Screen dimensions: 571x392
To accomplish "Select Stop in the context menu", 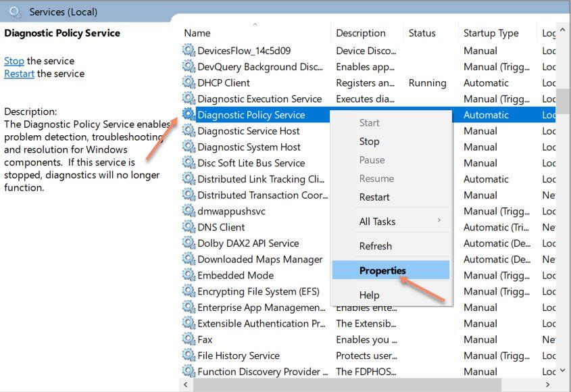I will pyautogui.click(x=369, y=141).
